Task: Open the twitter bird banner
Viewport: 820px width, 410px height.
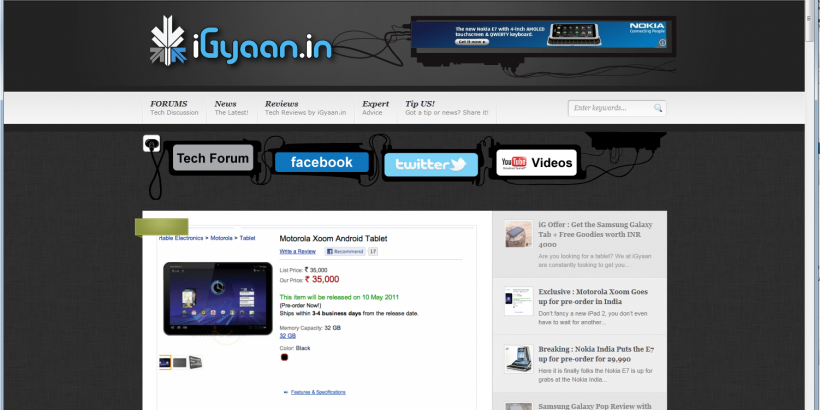Action: [430, 164]
